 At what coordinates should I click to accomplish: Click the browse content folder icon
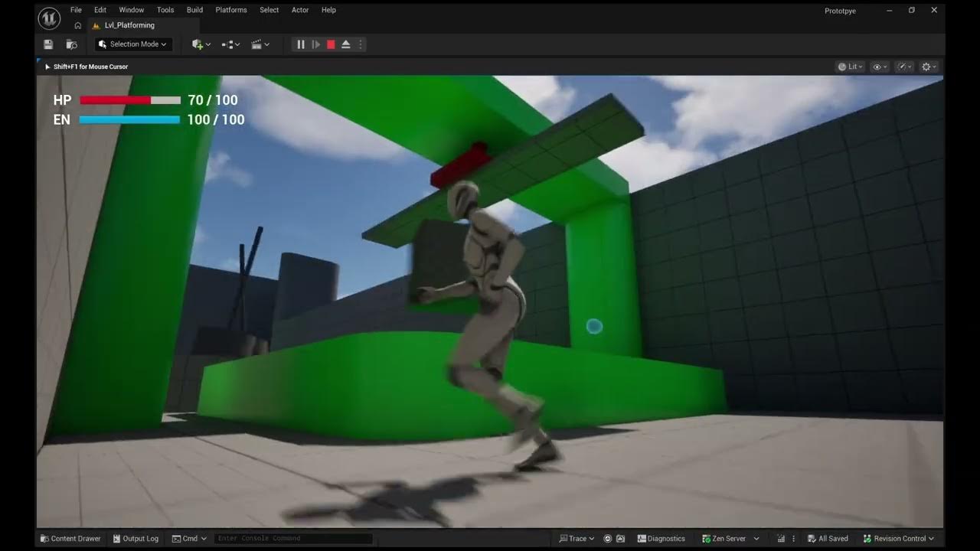(x=72, y=44)
